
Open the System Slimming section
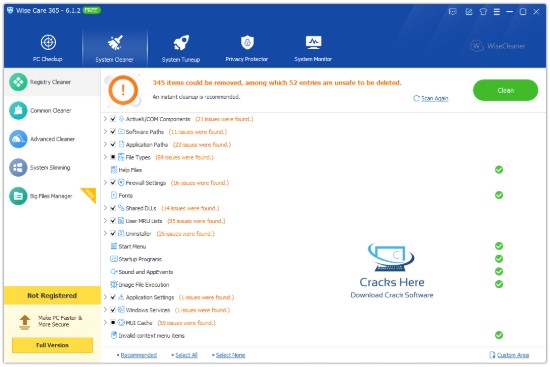[x=52, y=168]
